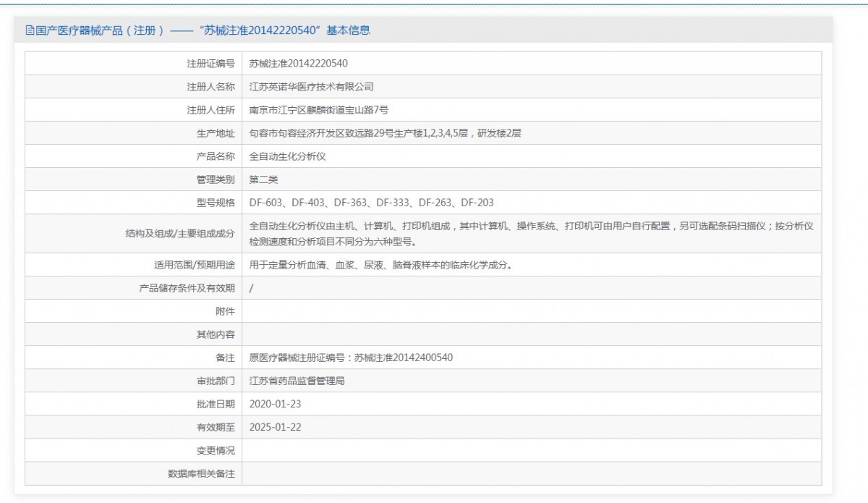868x503 pixels.
Task: Click approving department 江苏省药品监督管理局
Action: (297, 381)
